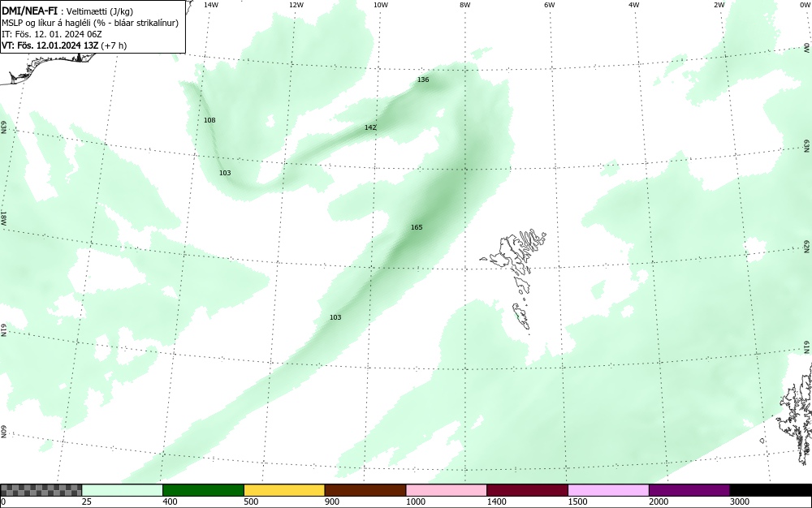Click the legend value 400
Viewport: 812px width, 508px height.
click(x=170, y=502)
